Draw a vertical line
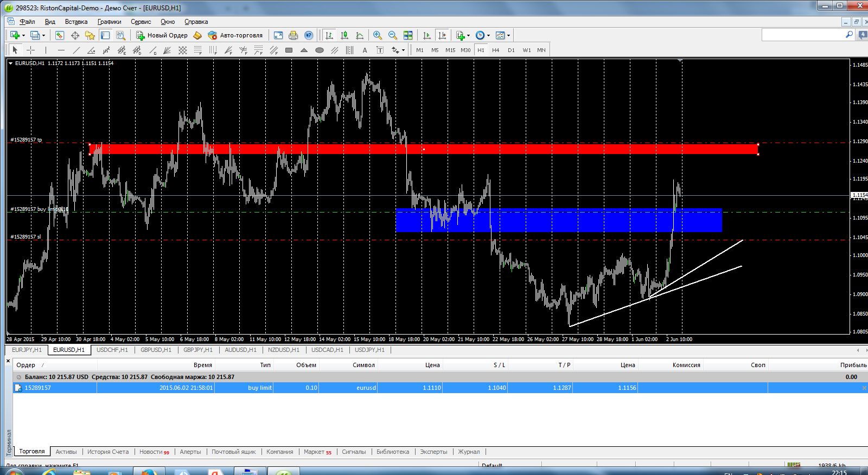This screenshot has width=868, height=475. 46,50
